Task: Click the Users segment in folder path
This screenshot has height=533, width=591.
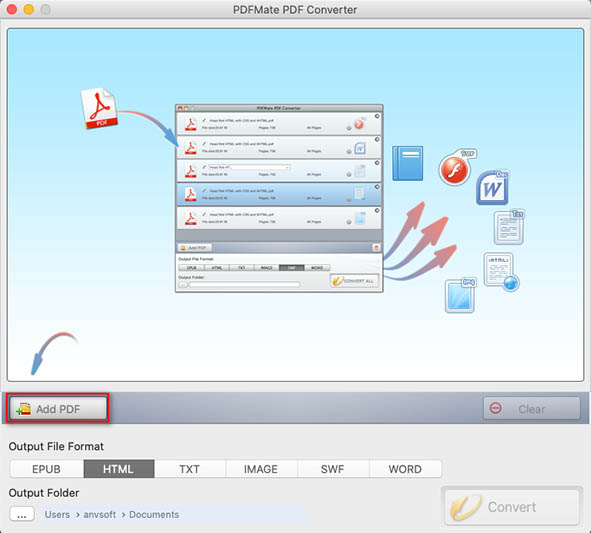Action: coord(57,515)
